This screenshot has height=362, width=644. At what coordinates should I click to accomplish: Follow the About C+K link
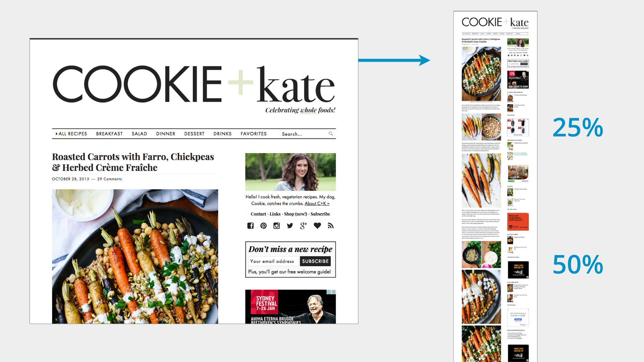coord(317,203)
